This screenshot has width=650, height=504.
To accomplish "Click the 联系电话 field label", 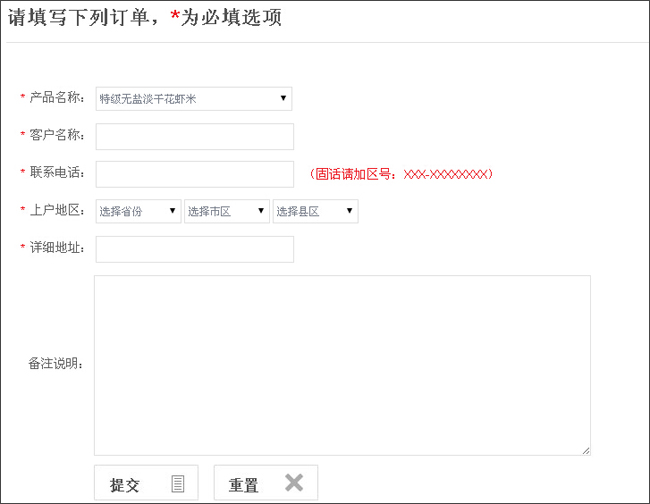I will coord(57,173).
